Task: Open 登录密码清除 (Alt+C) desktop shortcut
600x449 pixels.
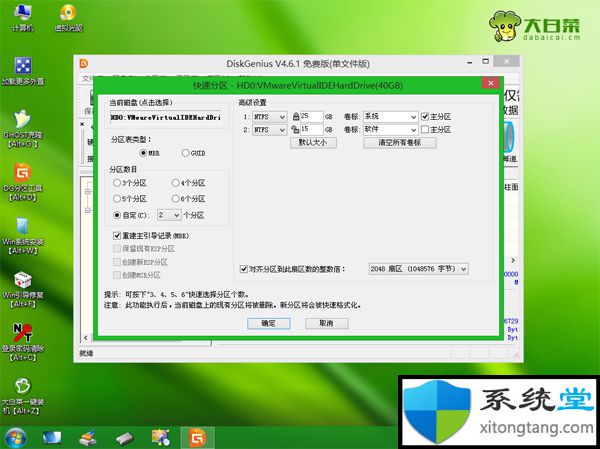Action: pos(23,343)
